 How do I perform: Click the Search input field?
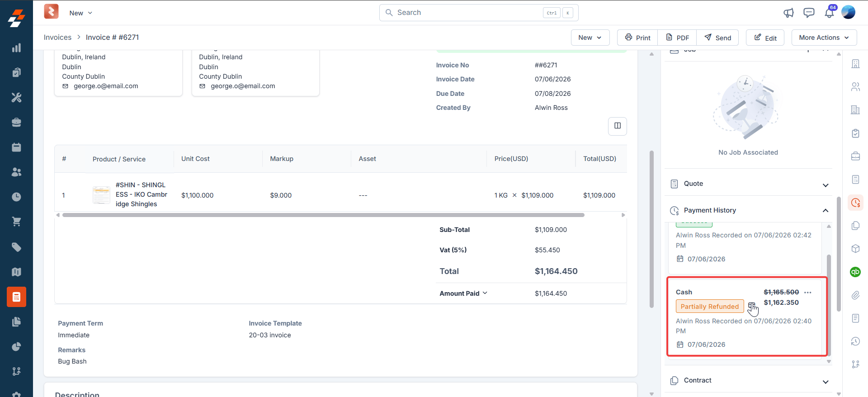tap(479, 13)
